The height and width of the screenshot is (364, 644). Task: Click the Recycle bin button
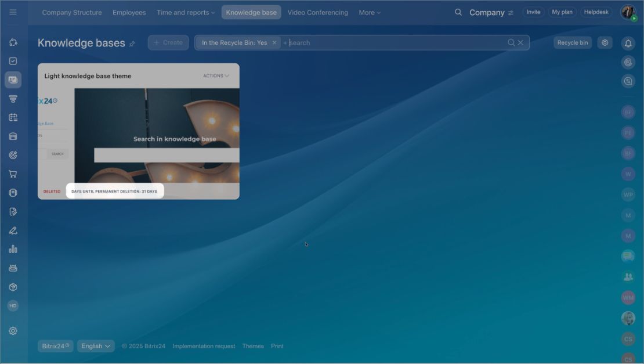[x=573, y=43]
